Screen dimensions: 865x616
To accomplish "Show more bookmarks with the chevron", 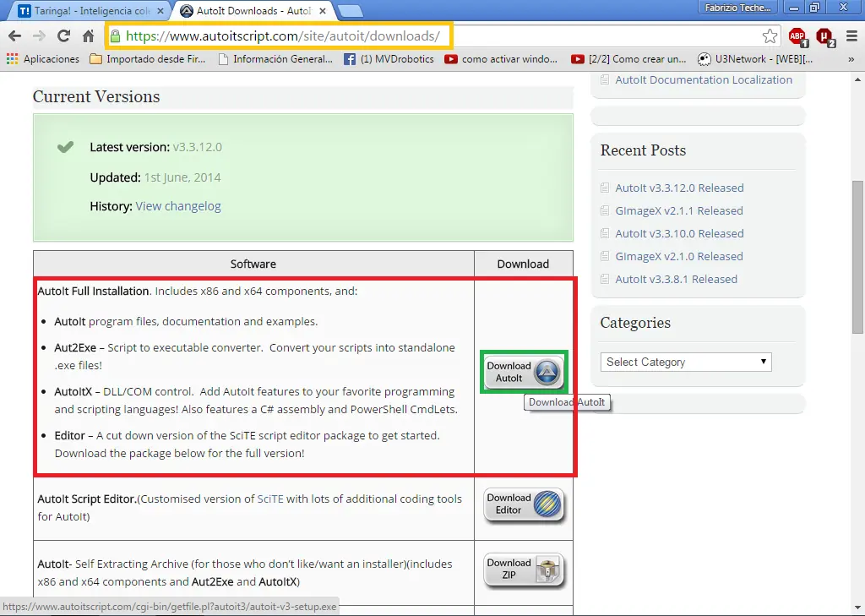I will tap(851, 59).
